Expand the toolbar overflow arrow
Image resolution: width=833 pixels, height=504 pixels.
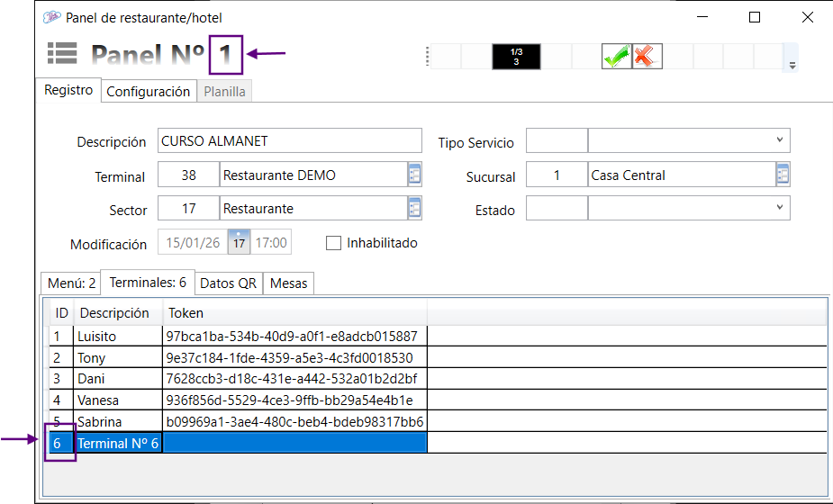(x=792, y=65)
